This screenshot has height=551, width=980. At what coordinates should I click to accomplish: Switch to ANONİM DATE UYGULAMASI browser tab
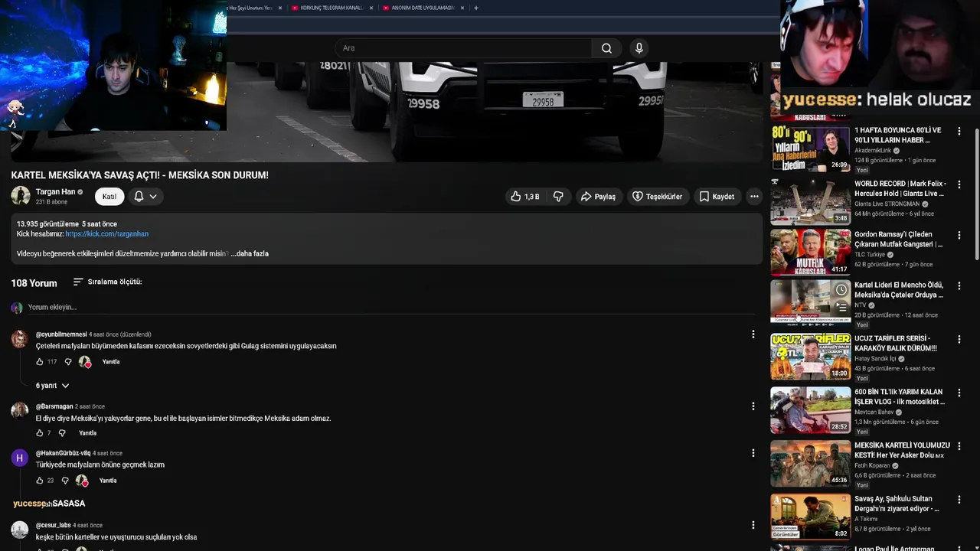pyautogui.click(x=423, y=8)
